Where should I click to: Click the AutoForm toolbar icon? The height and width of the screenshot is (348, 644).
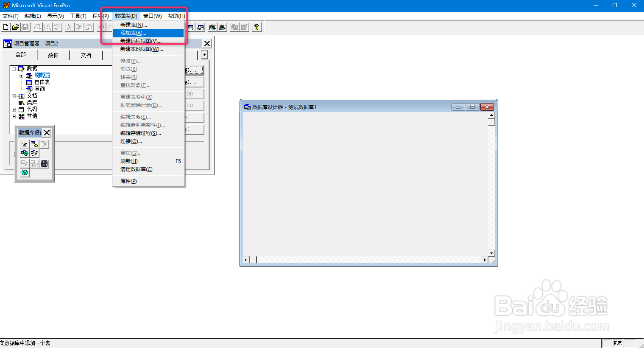tap(234, 27)
